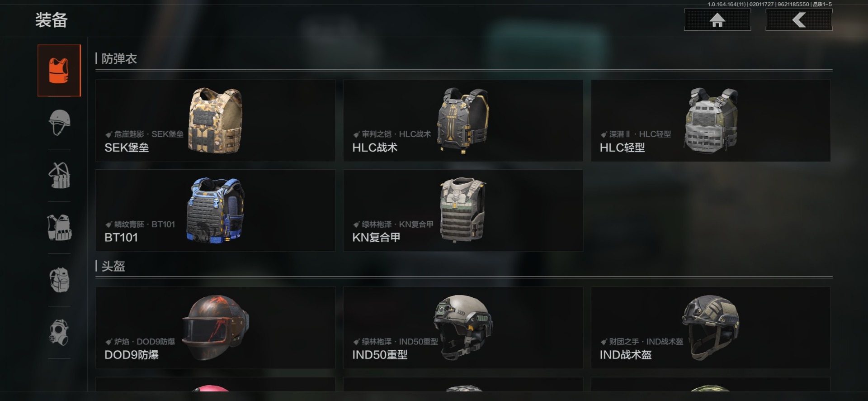Choose the KN复合甲 armor card
Screen dimensions: 868x401
pos(463,210)
